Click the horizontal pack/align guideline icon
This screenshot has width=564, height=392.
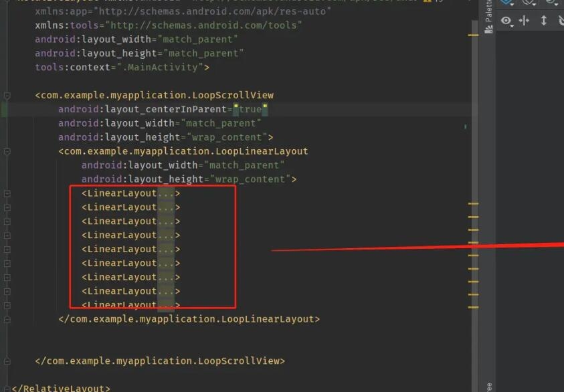[x=525, y=21]
